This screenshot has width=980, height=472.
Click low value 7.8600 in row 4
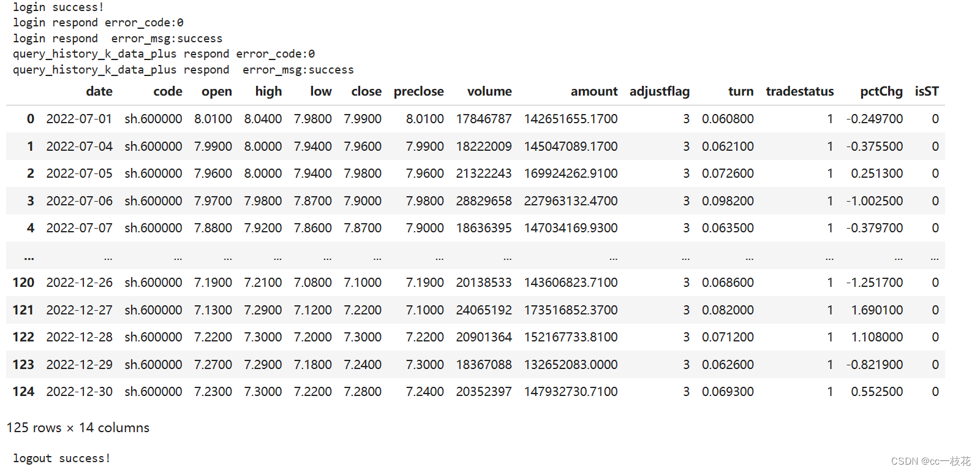[x=313, y=228]
